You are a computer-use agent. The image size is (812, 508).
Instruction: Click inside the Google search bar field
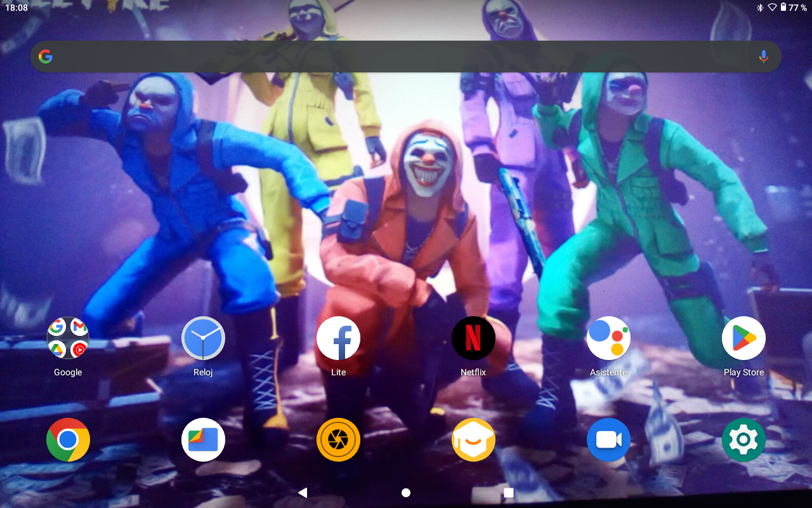coord(406,57)
